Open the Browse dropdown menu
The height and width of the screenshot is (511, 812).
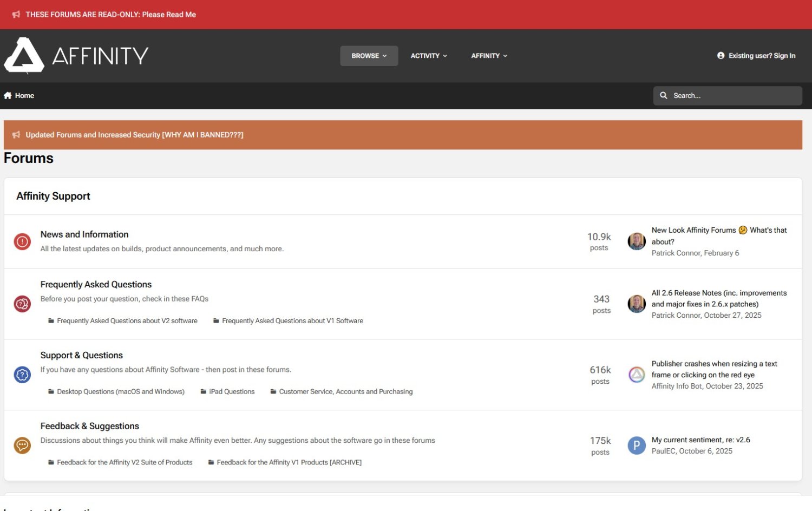369,56
